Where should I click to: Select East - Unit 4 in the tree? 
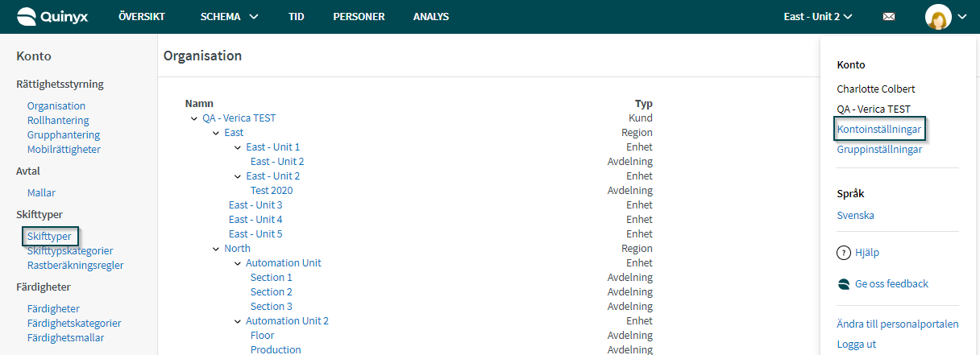point(255,220)
